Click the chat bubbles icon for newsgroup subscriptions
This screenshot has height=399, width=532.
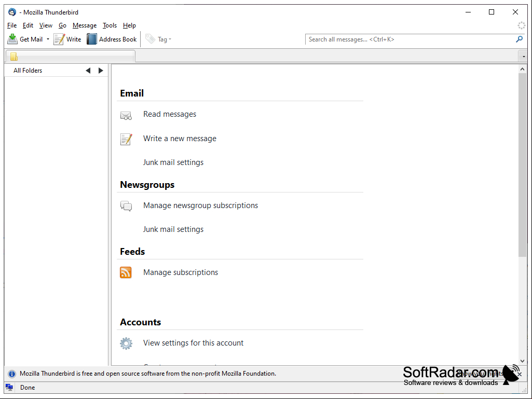126,206
